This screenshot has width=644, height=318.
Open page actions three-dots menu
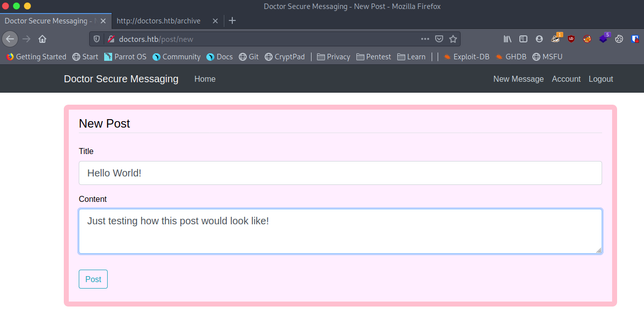click(425, 39)
